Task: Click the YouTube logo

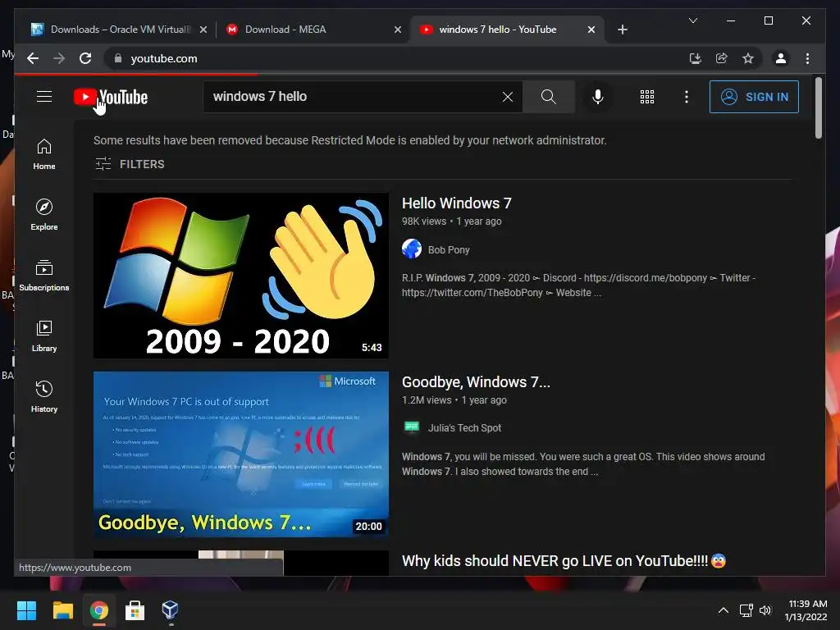Action: pyautogui.click(x=111, y=97)
